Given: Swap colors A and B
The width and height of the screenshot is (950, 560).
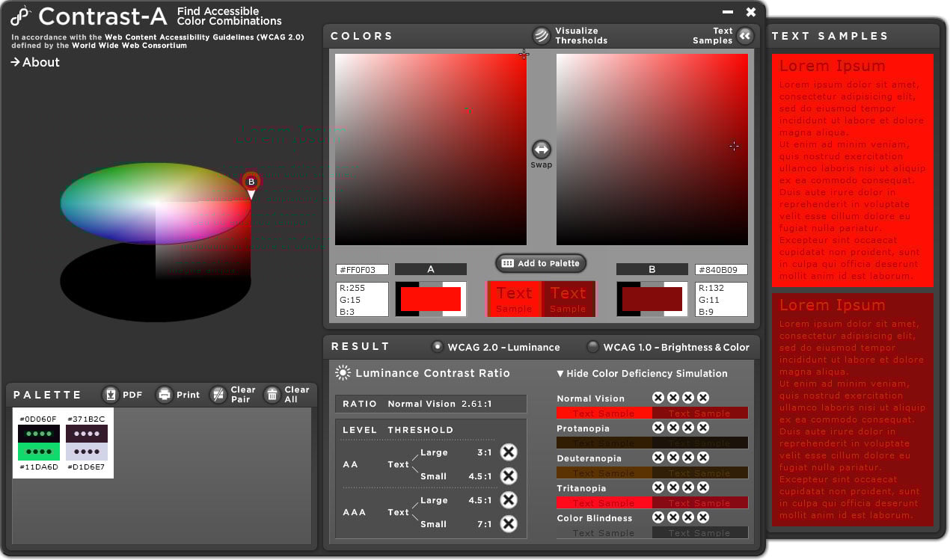Looking at the screenshot, I should tap(541, 150).
